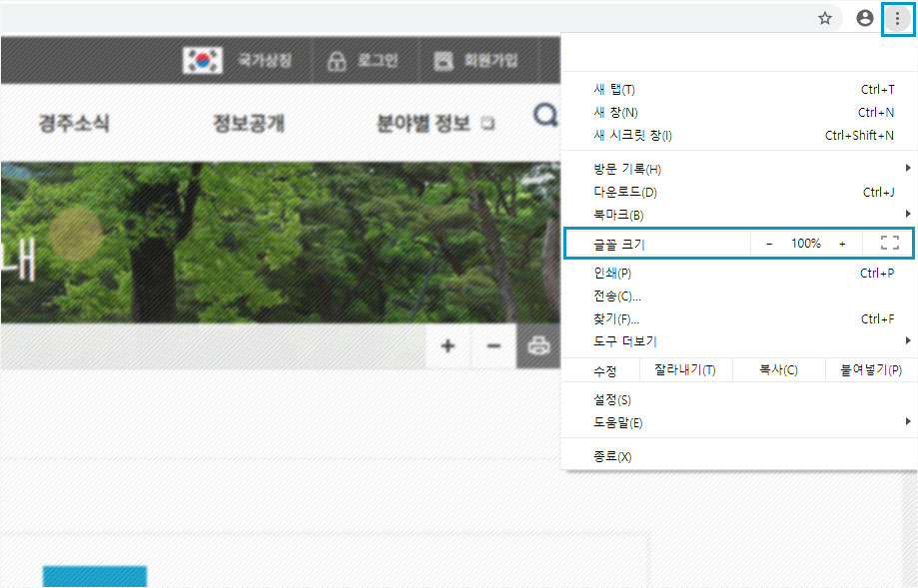Click the three-dot Chrome menu button
The width and height of the screenshot is (918, 588).
coord(897,19)
